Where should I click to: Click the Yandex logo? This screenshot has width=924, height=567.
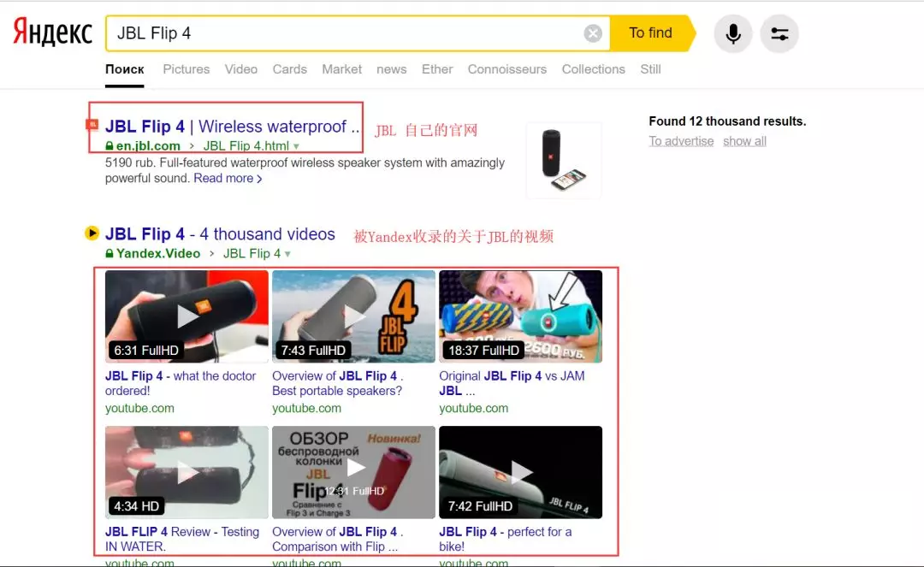pyautogui.click(x=52, y=32)
